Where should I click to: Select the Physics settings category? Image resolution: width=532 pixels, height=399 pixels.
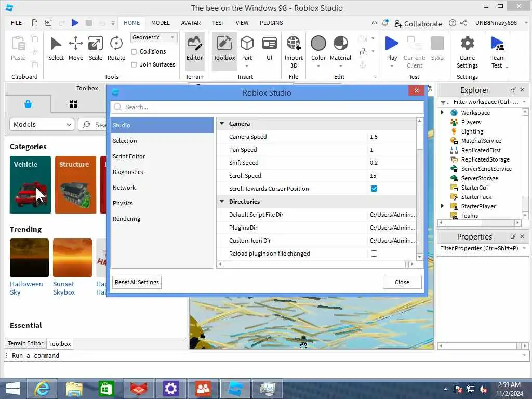162,203
